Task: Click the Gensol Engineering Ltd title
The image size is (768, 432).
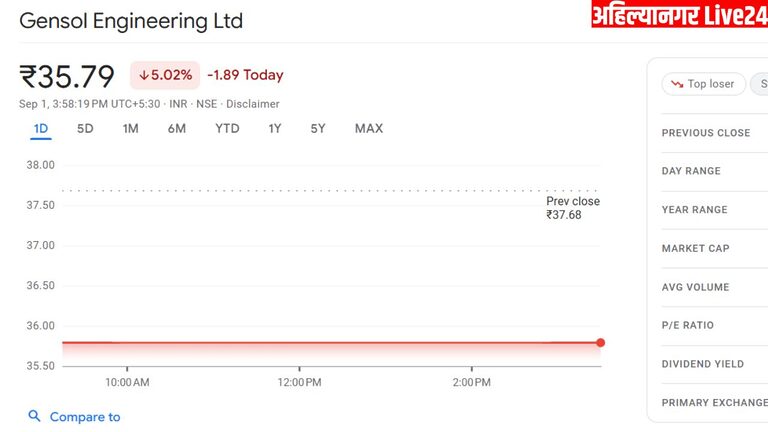Action: pyautogui.click(x=131, y=20)
